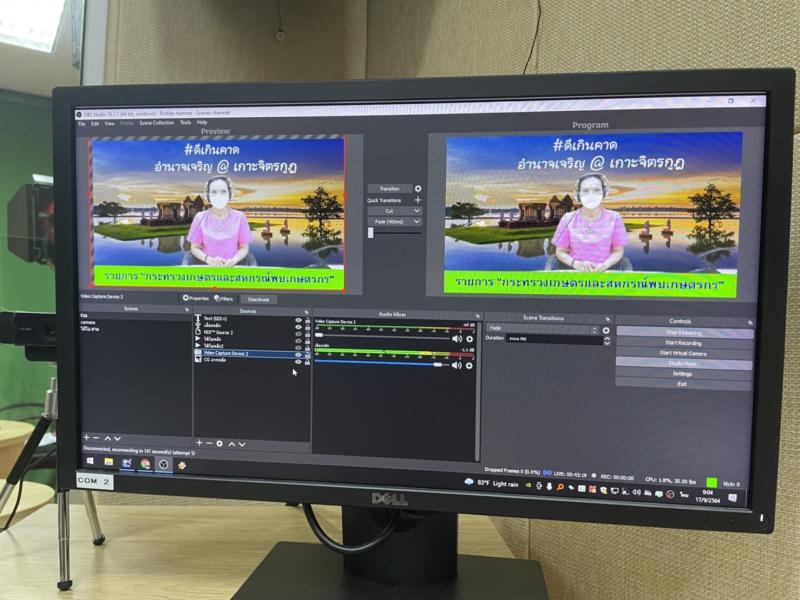Click the Transition button between Preview and Program
800x600 pixels.
(389, 189)
